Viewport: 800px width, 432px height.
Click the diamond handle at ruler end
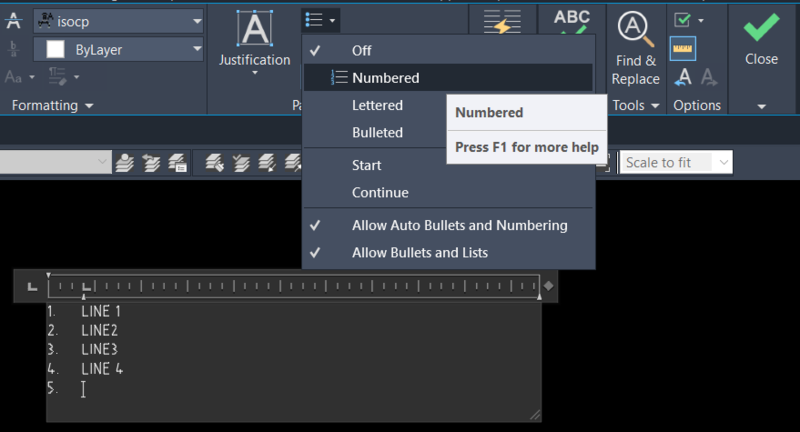(548, 286)
